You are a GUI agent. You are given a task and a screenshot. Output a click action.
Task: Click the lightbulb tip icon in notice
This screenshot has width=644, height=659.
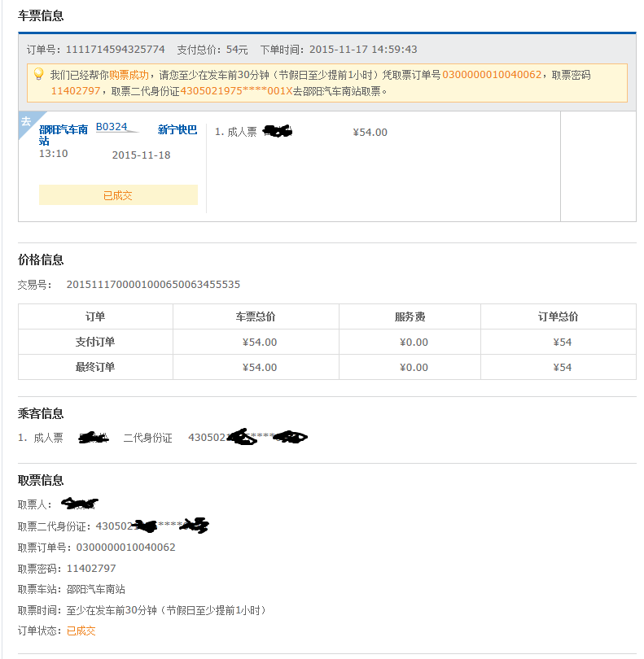point(37,74)
